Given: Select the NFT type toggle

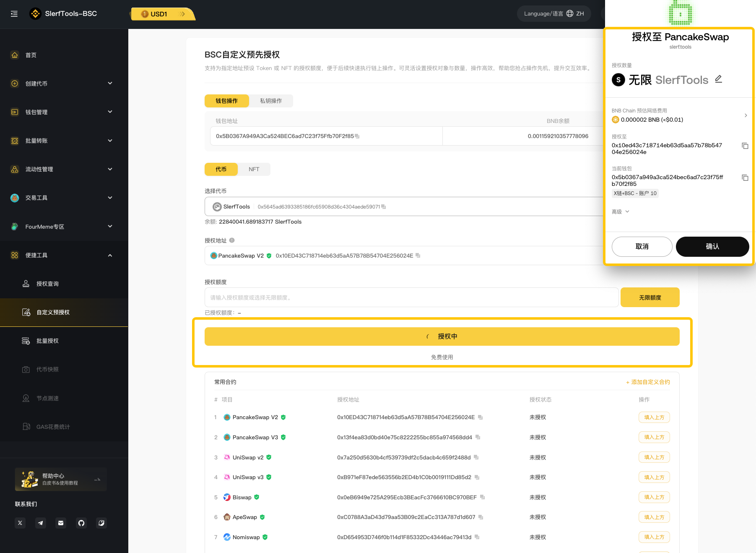Looking at the screenshot, I should (254, 170).
